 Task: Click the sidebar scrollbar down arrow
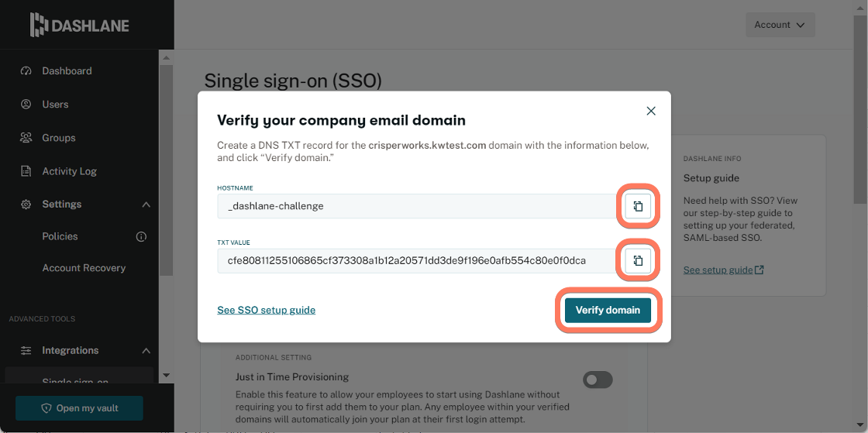166,376
